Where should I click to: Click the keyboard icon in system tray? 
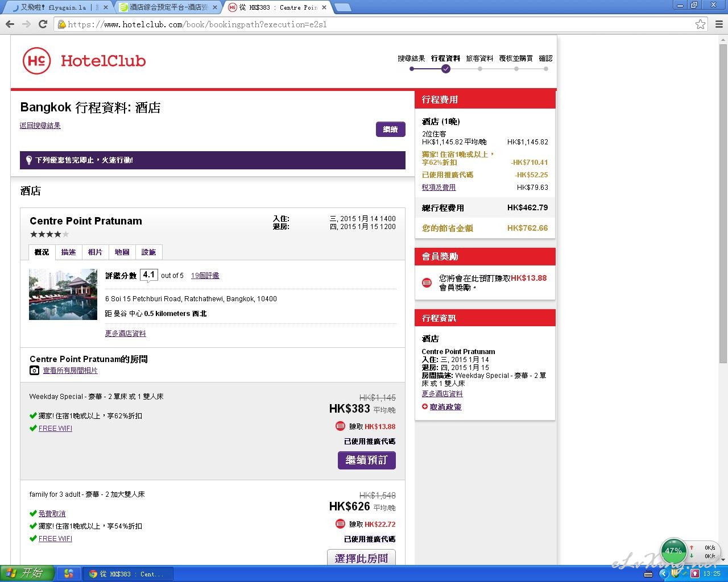[648, 574]
